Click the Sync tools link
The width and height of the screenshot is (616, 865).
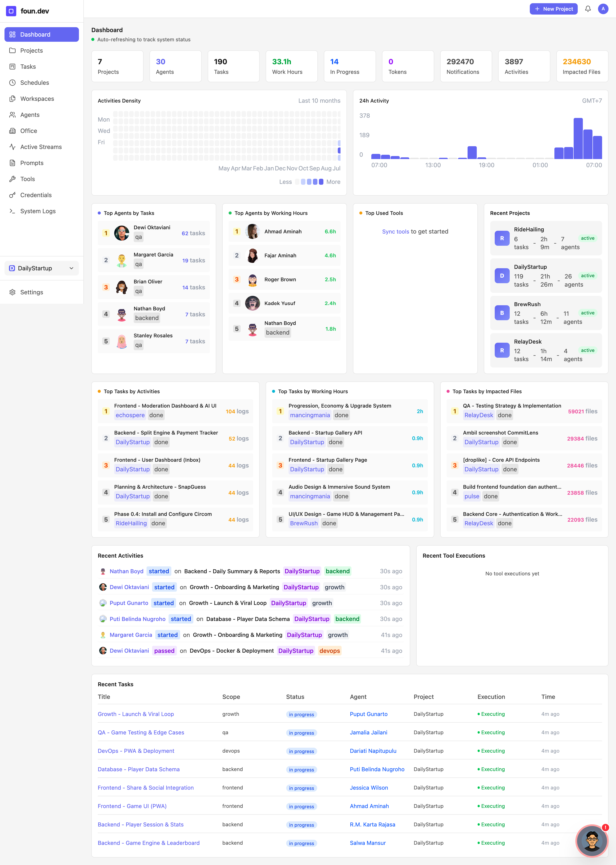395,232
